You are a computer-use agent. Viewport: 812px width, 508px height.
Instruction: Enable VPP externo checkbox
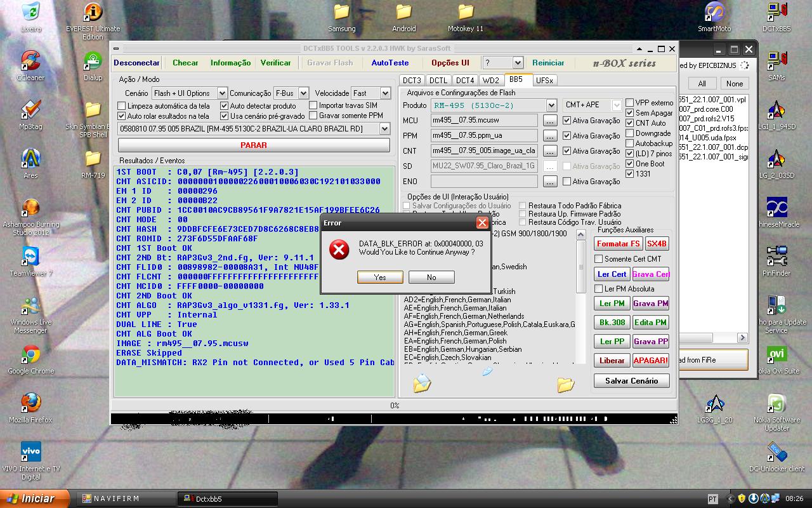(630, 103)
